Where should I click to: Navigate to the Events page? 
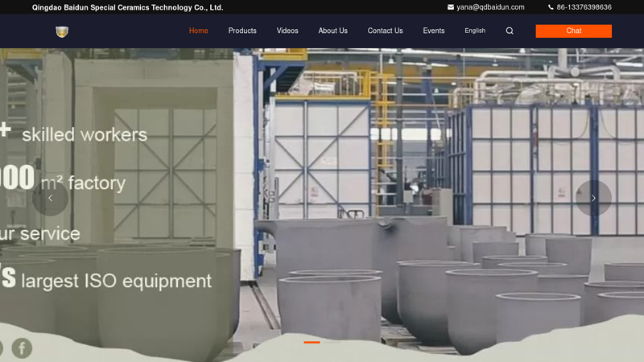434,31
